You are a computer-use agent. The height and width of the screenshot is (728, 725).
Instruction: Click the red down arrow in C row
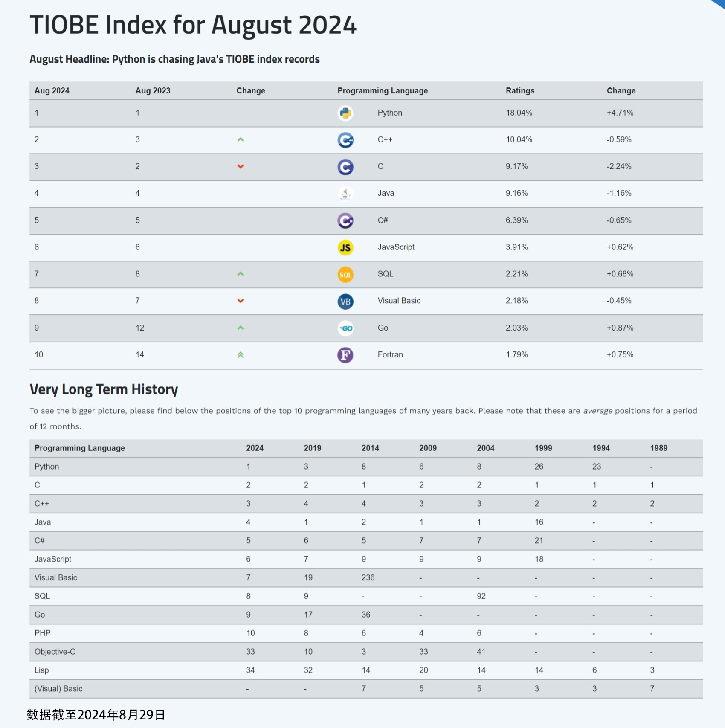241,166
